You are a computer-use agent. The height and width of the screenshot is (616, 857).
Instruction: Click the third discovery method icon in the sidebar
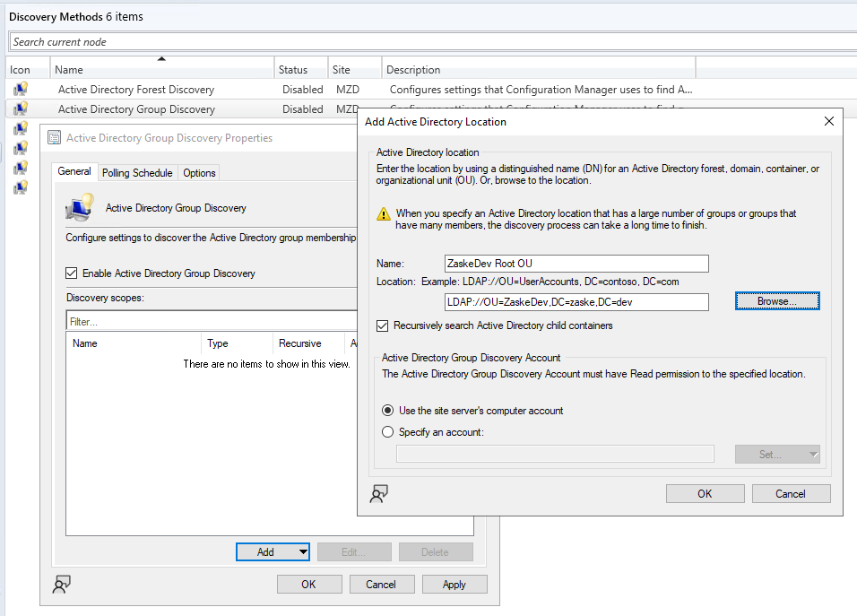coord(20,128)
